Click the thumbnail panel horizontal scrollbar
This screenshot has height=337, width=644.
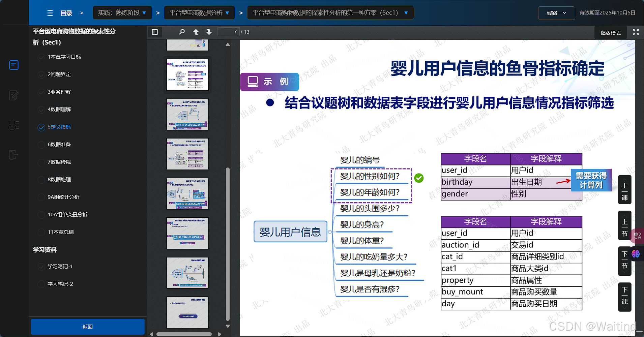pos(184,334)
